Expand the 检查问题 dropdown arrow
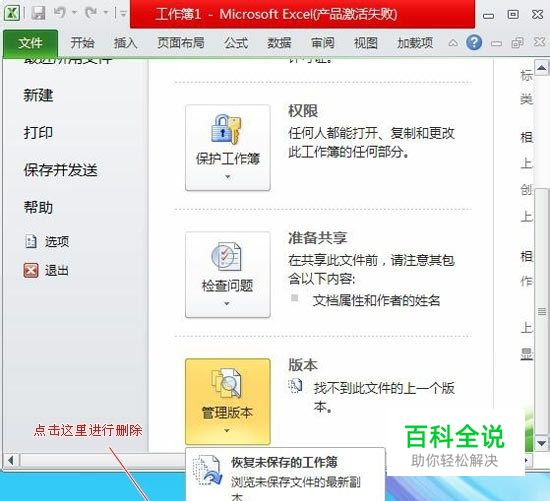Screen dimensions: 550x501 coord(227,303)
